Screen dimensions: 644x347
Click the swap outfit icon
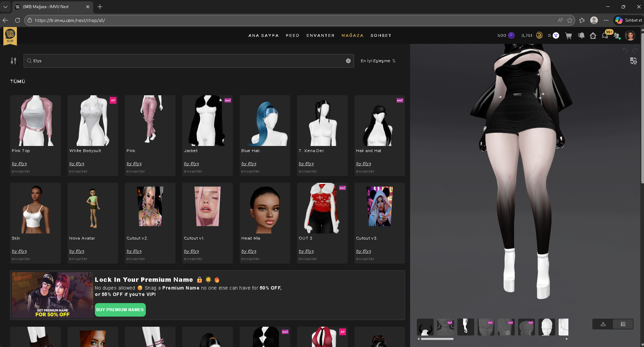click(x=634, y=61)
